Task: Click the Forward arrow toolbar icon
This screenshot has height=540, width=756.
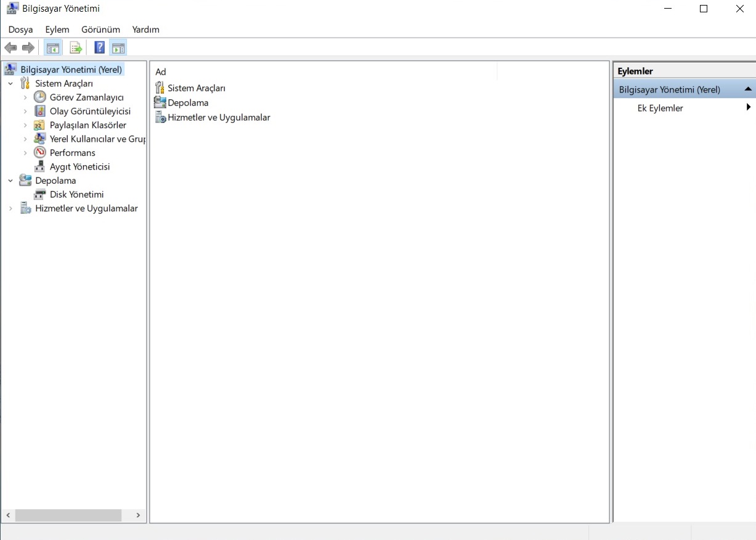Action: (28, 47)
